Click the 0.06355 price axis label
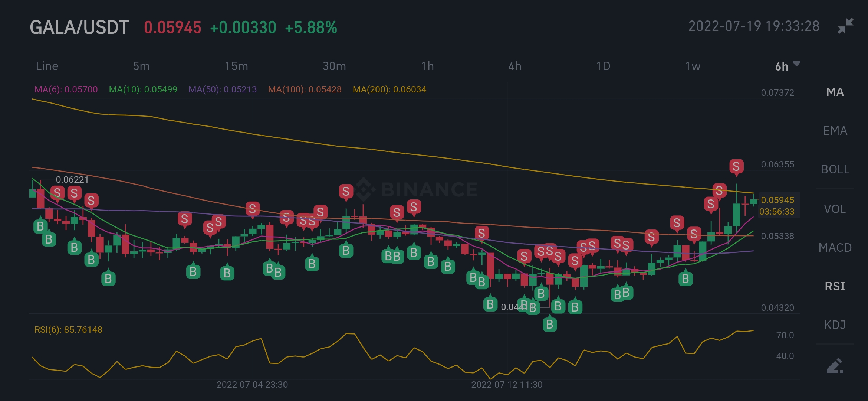This screenshot has height=401, width=868. tap(777, 164)
